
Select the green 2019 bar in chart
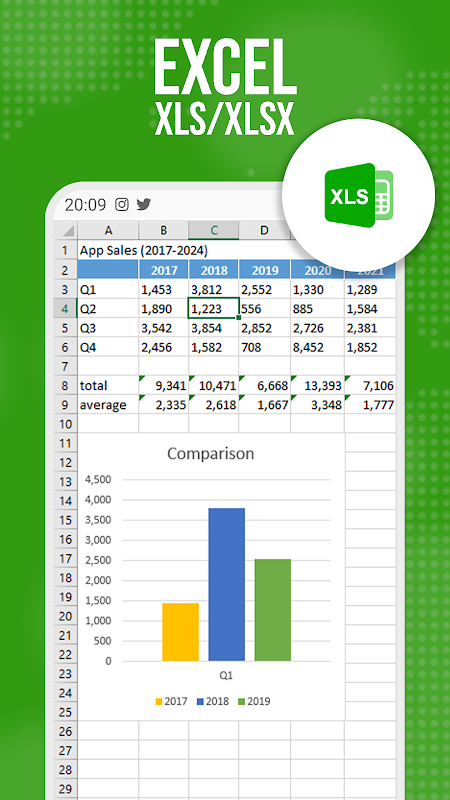click(x=272, y=610)
